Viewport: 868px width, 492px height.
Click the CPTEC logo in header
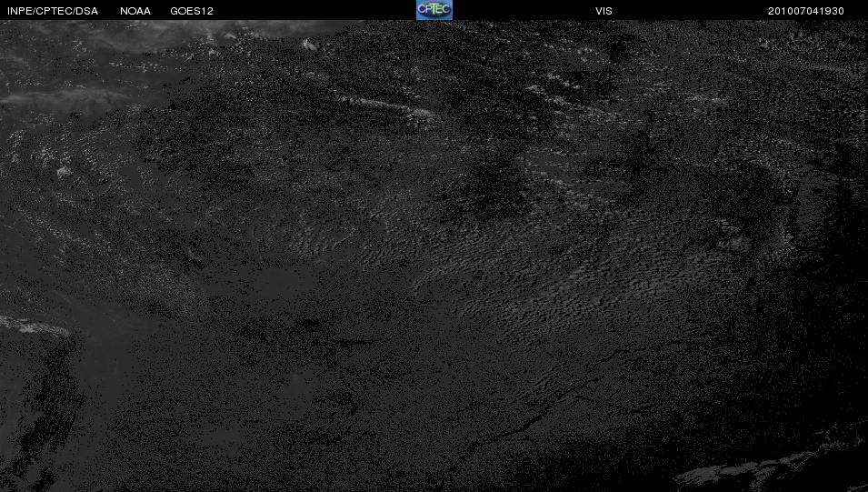click(434, 10)
